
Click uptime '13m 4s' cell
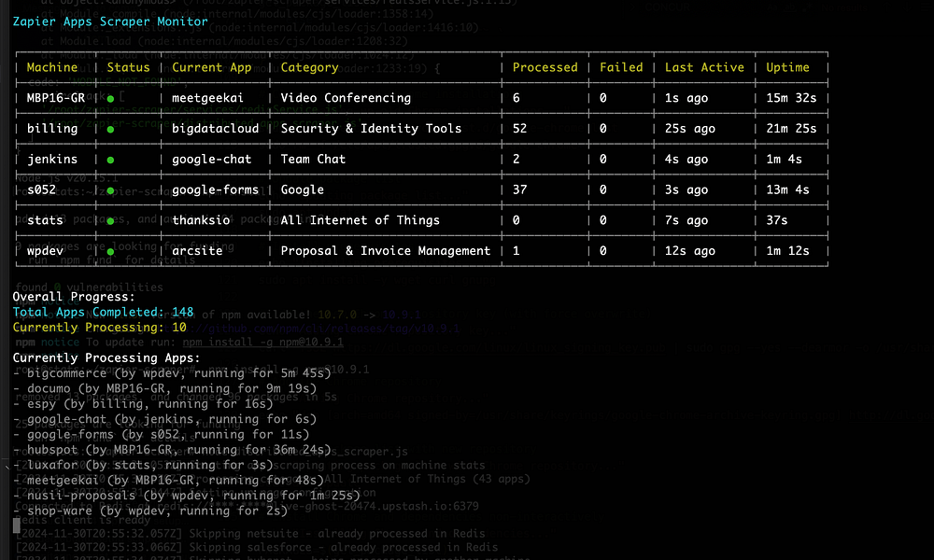coord(787,189)
